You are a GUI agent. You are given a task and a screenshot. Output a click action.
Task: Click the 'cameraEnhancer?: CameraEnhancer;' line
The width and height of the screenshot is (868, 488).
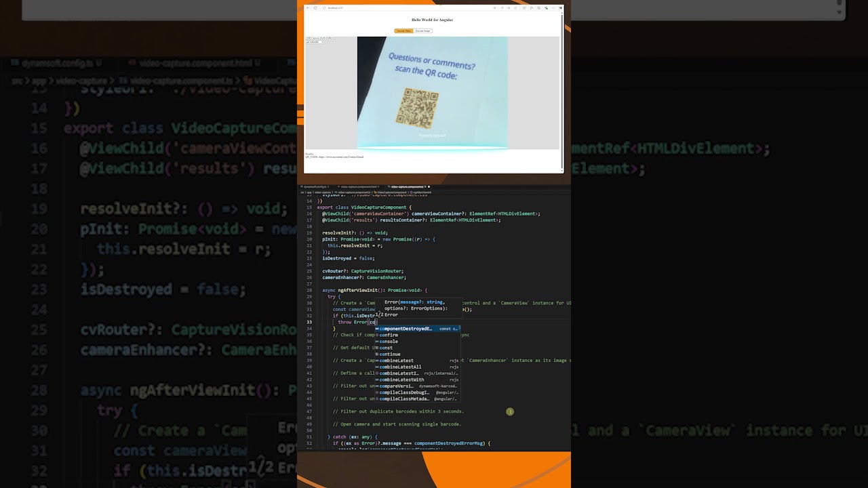[364, 277]
